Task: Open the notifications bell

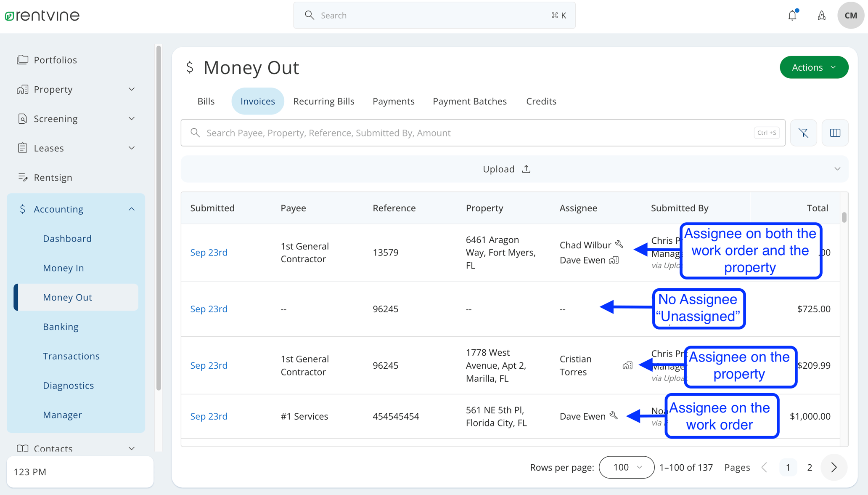Action: 792,15
